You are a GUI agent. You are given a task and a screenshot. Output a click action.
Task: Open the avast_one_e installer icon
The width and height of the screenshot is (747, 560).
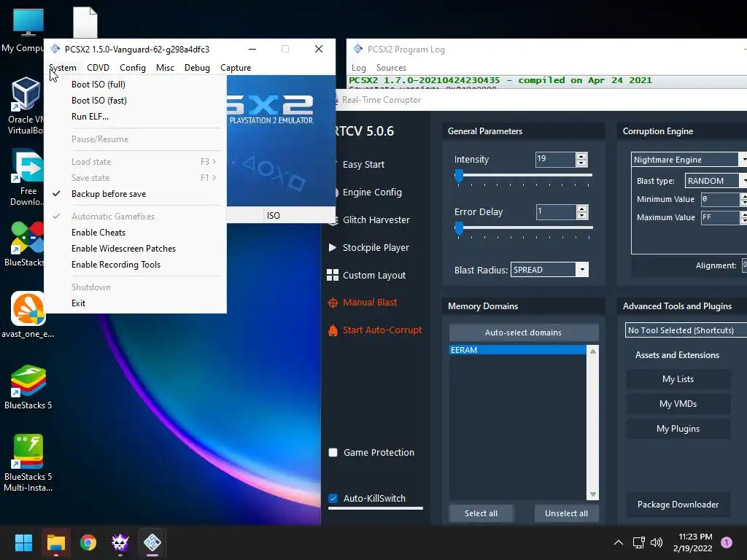pyautogui.click(x=28, y=315)
